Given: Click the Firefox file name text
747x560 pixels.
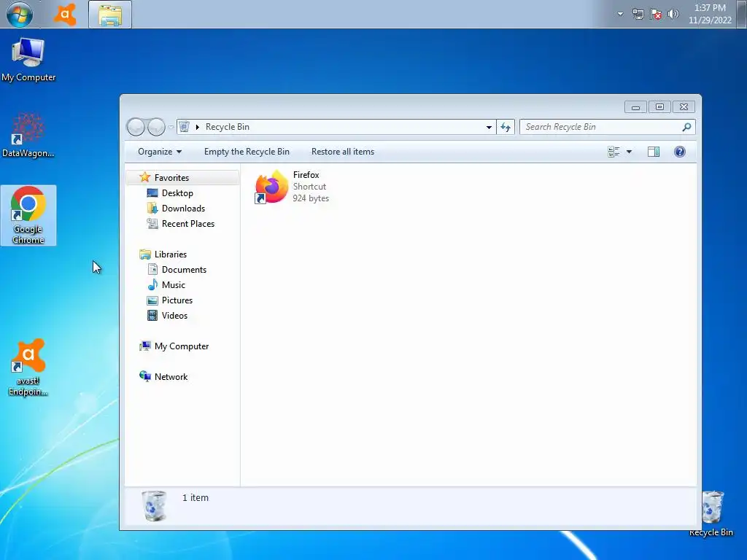Looking at the screenshot, I should click(306, 175).
